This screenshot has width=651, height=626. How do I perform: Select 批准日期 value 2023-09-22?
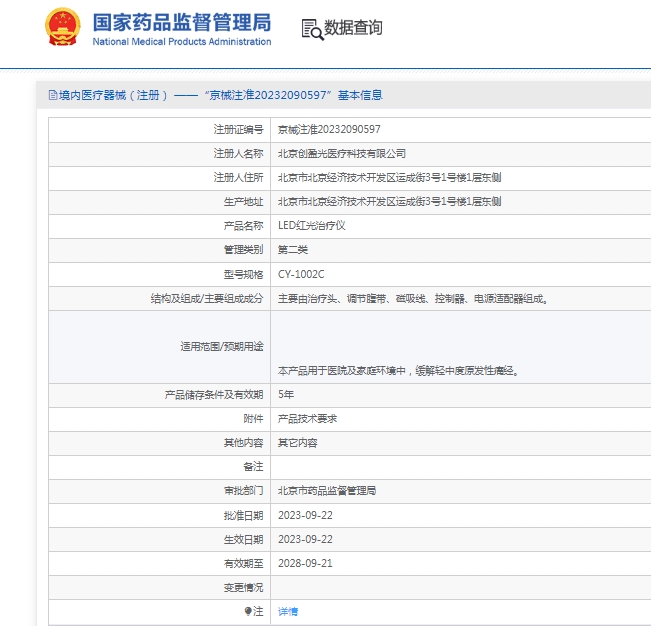tap(305, 515)
